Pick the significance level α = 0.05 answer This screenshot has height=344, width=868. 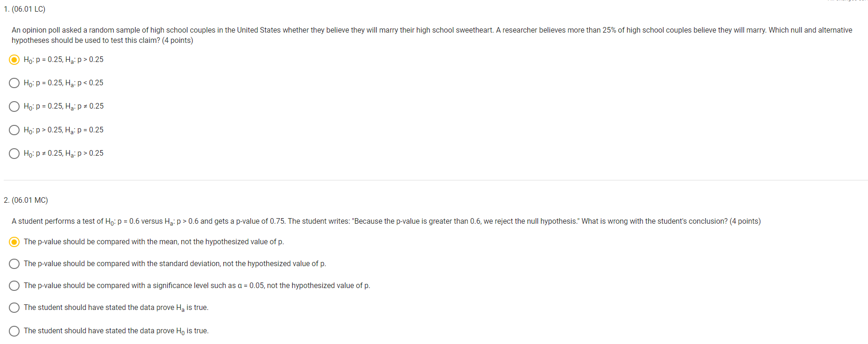click(x=14, y=285)
